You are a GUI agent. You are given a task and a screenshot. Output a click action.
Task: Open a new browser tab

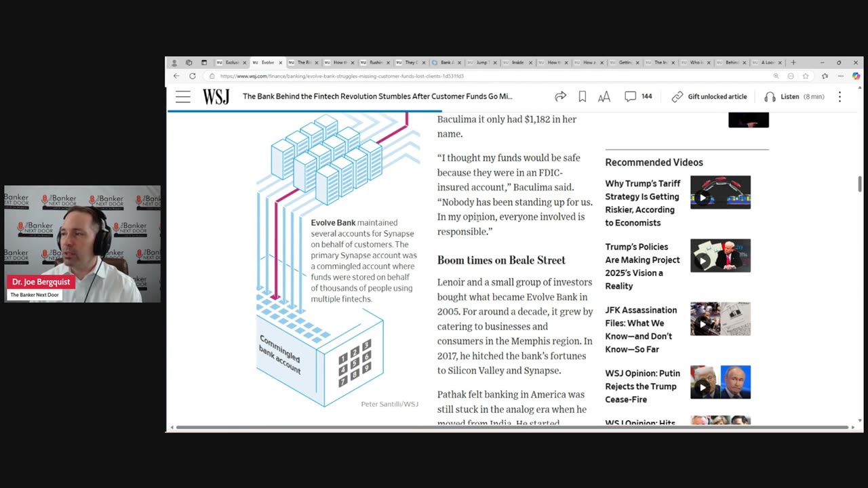(x=793, y=62)
